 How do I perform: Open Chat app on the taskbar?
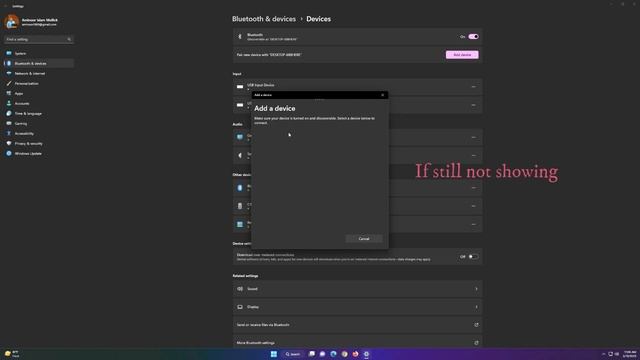click(322, 354)
